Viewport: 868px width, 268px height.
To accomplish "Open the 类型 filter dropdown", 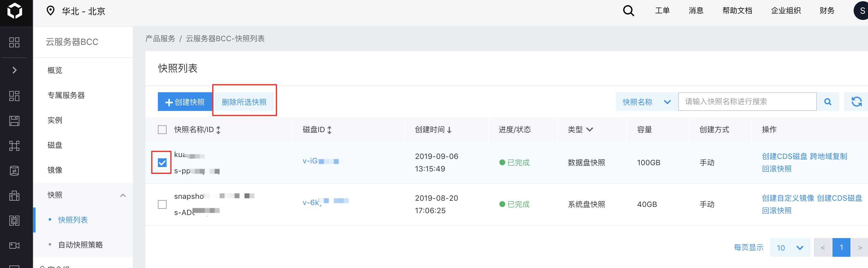I will (589, 130).
